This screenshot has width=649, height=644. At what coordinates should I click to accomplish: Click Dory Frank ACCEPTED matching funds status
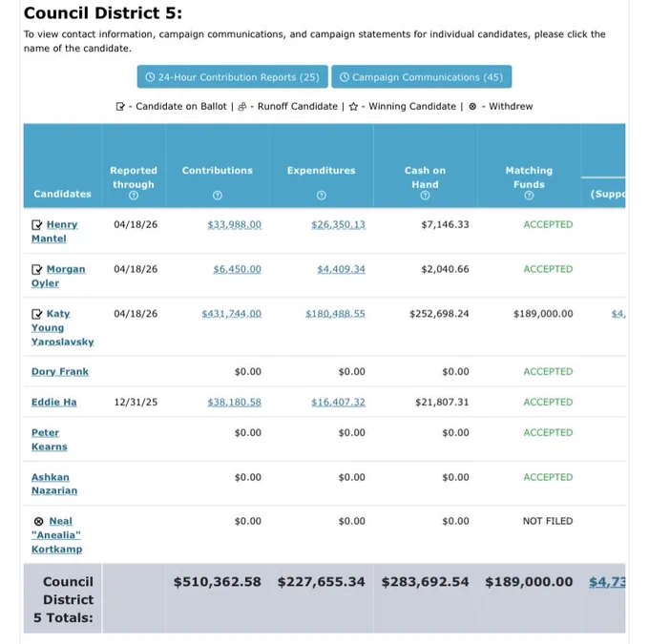pyautogui.click(x=548, y=372)
